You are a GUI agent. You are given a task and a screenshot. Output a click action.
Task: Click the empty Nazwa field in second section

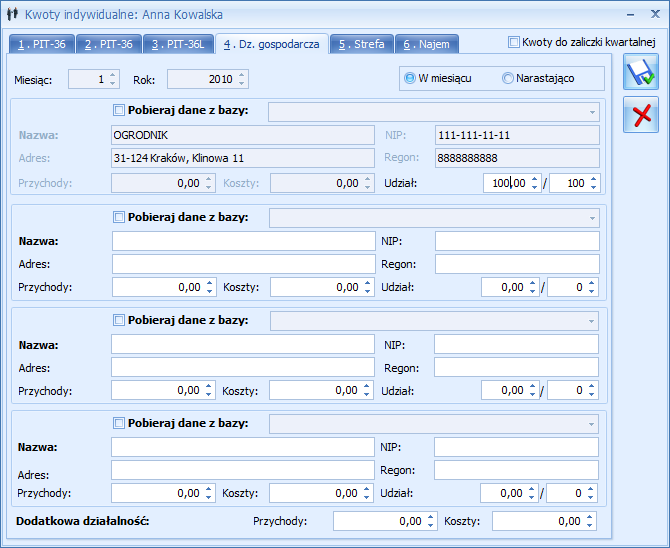tap(244, 241)
